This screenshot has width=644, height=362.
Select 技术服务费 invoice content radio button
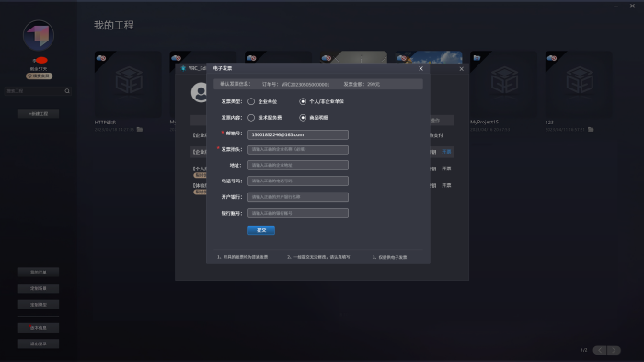coord(251,118)
